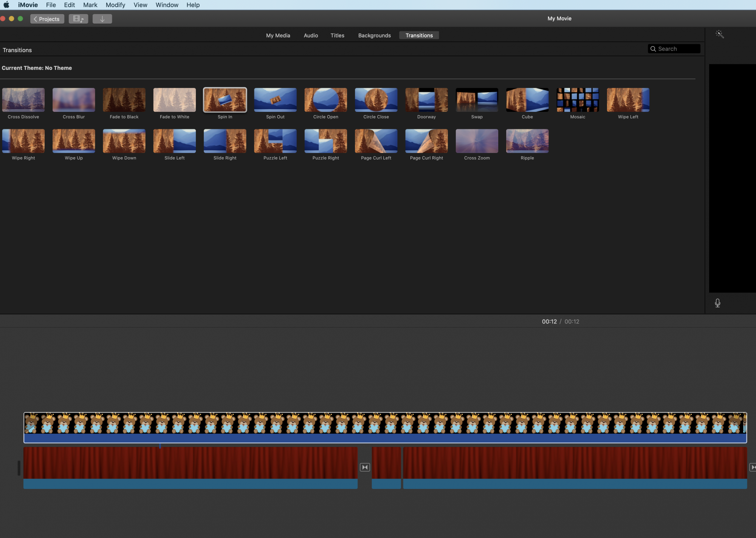756x538 pixels.
Task: Pick the Wipe Down transition
Action: click(x=124, y=141)
